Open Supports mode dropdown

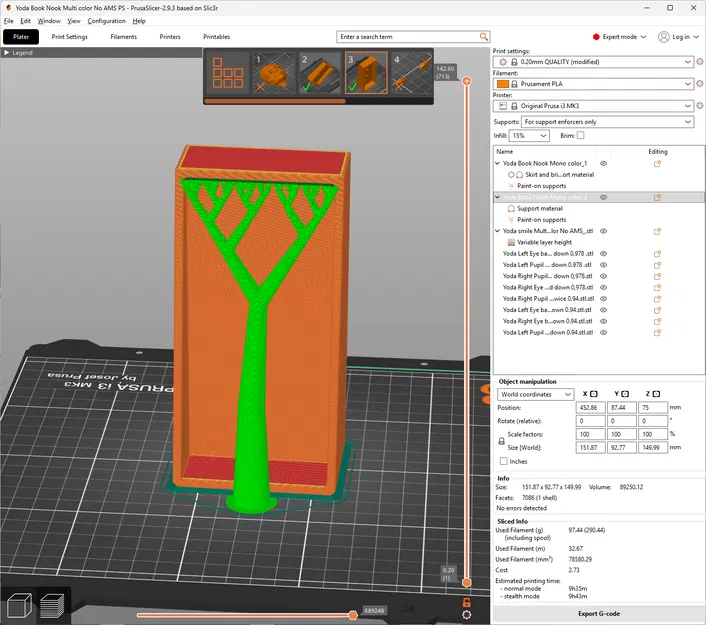click(607, 122)
